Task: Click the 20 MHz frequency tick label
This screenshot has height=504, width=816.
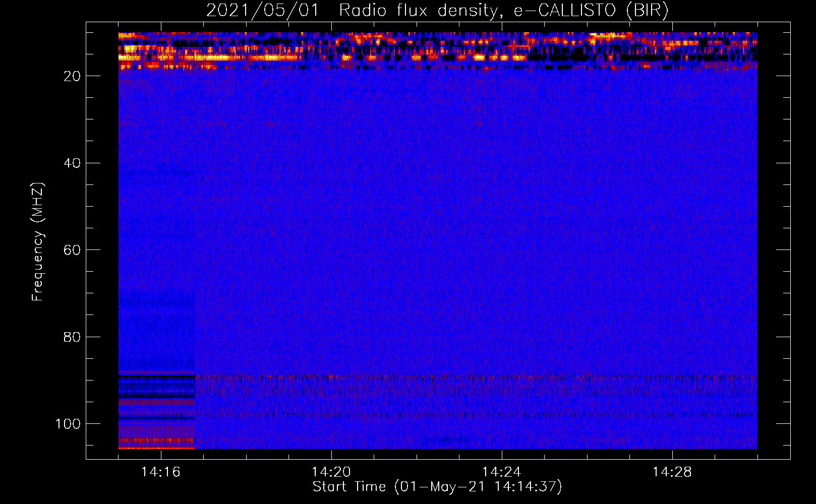Action: (73, 76)
